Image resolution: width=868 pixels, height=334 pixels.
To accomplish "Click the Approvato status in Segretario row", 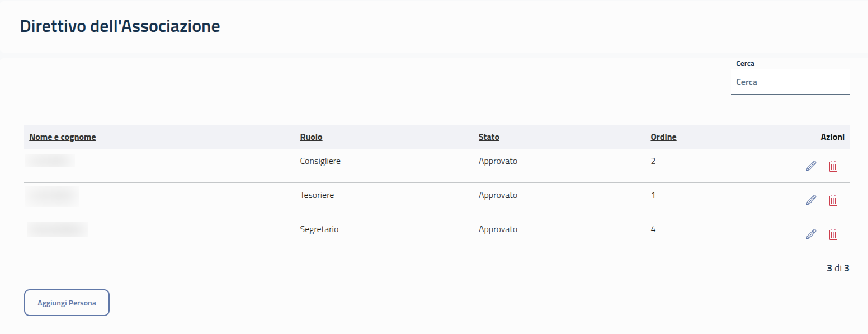I will click(x=498, y=229).
